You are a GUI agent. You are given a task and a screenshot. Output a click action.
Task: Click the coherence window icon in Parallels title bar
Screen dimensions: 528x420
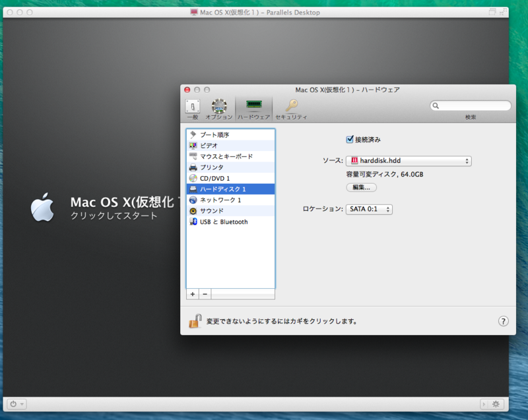coord(492,12)
